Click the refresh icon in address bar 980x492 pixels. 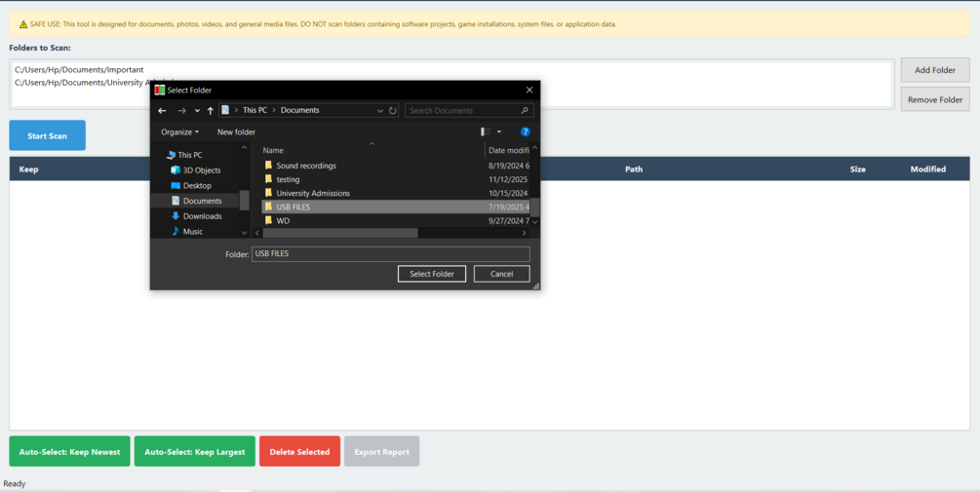click(x=393, y=110)
